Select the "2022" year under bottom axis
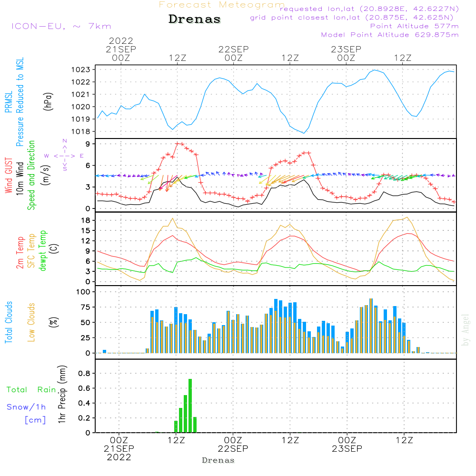This screenshot has height=476, width=476. point(119,457)
